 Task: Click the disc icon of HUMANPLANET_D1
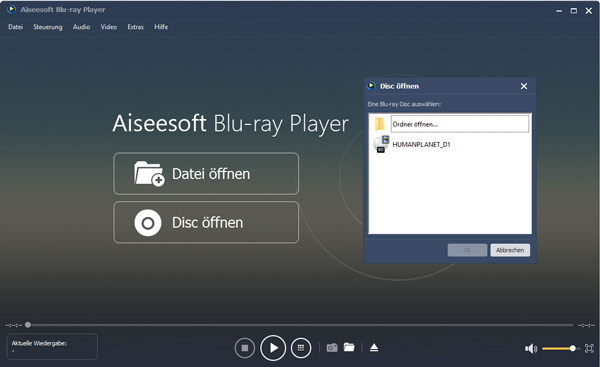coord(381,144)
